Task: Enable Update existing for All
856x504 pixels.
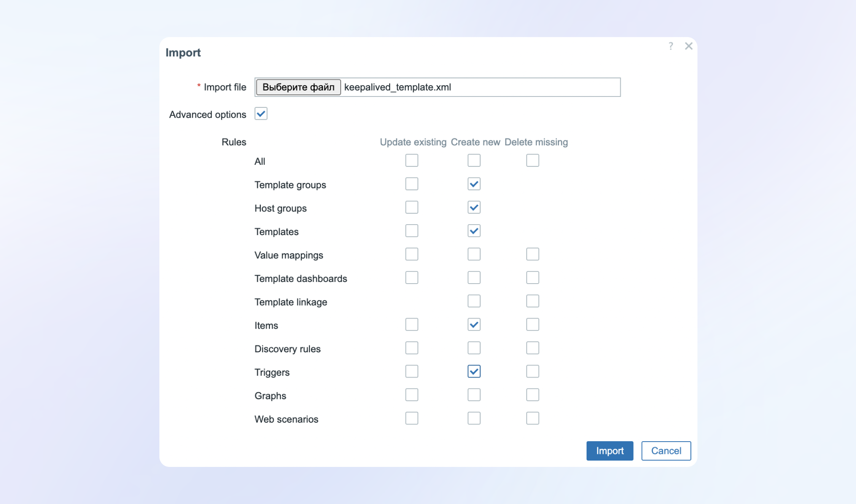Action: click(x=412, y=161)
